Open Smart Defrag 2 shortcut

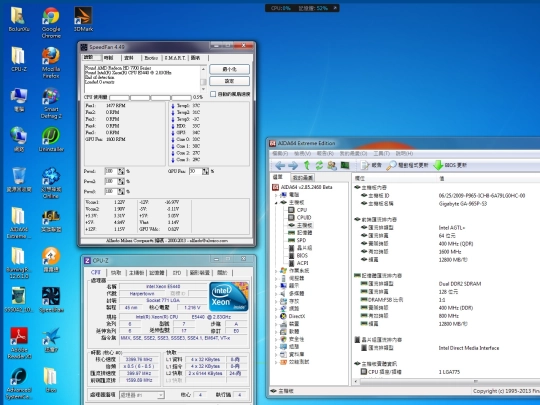click(51, 103)
